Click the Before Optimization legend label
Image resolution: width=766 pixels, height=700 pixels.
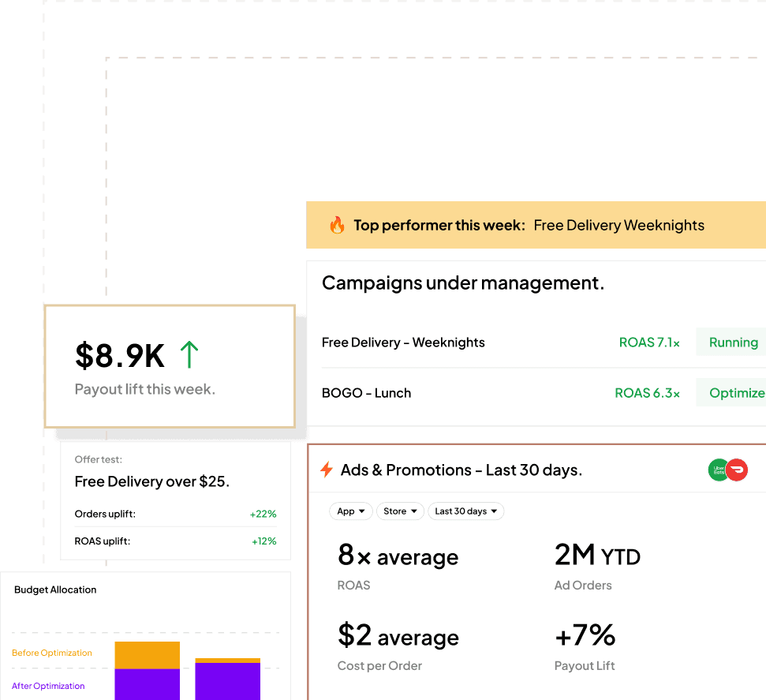click(x=52, y=653)
